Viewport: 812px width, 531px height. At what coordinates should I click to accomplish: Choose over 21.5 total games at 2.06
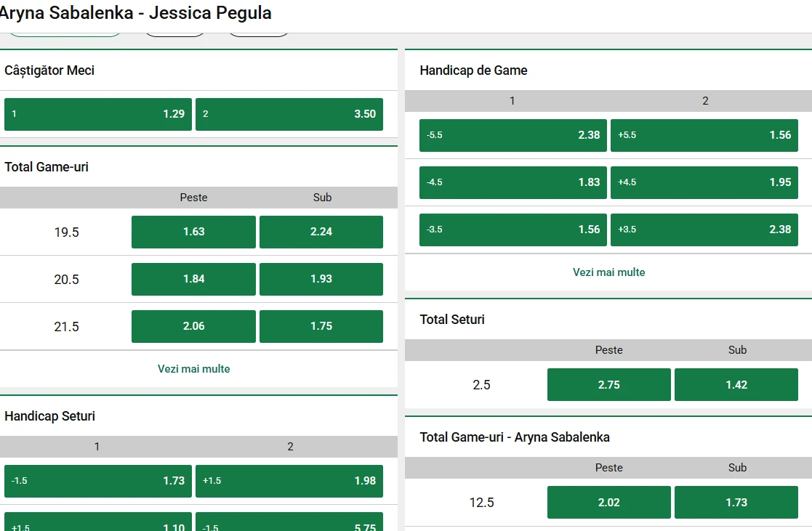click(x=193, y=326)
